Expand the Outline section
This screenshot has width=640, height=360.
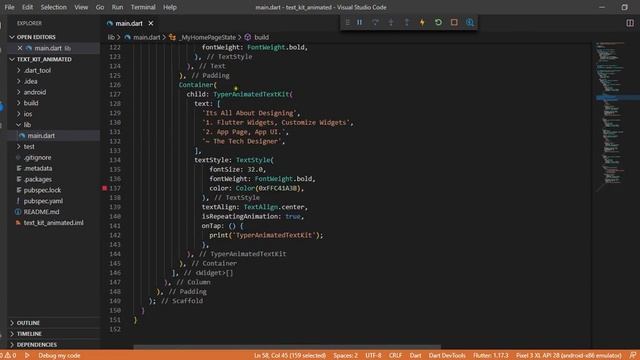point(28,323)
